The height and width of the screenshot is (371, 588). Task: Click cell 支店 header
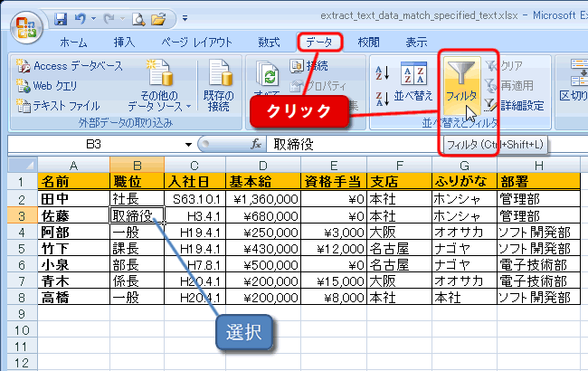399,182
